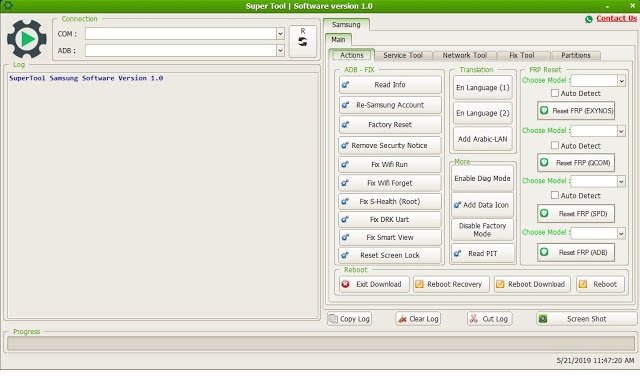The width and height of the screenshot is (640, 376).
Task: Select the Samsung tab
Action: tap(346, 24)
